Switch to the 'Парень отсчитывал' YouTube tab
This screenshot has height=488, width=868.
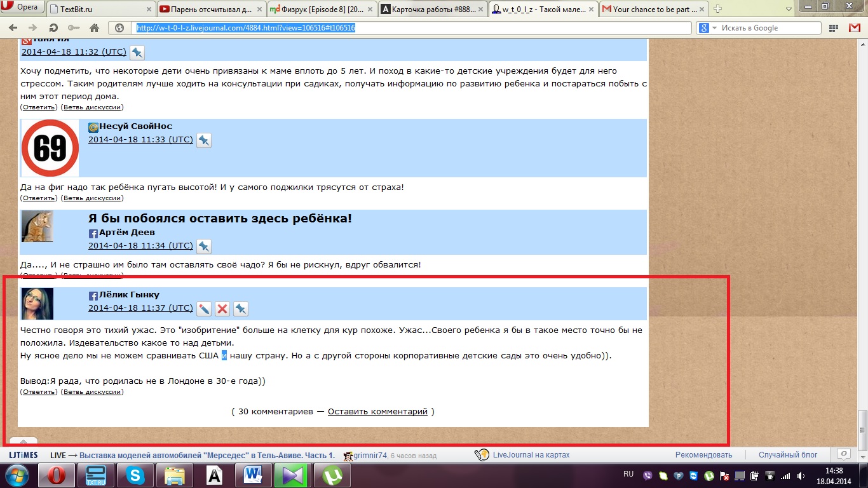(x=211, y=9)
